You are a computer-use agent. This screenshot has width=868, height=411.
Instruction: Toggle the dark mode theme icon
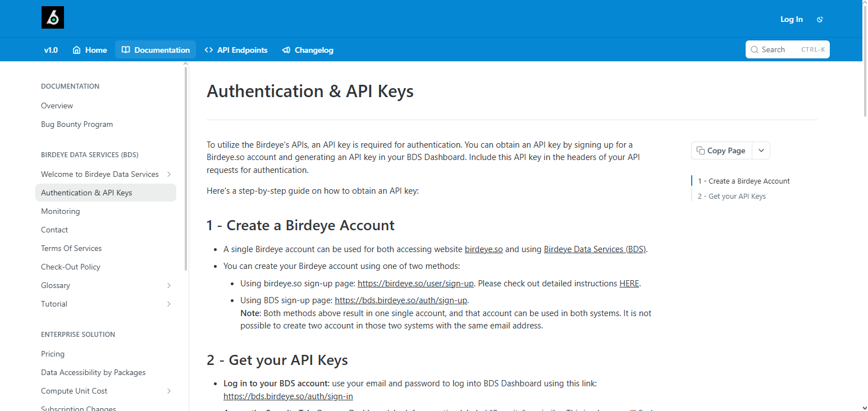coord(820,20)
